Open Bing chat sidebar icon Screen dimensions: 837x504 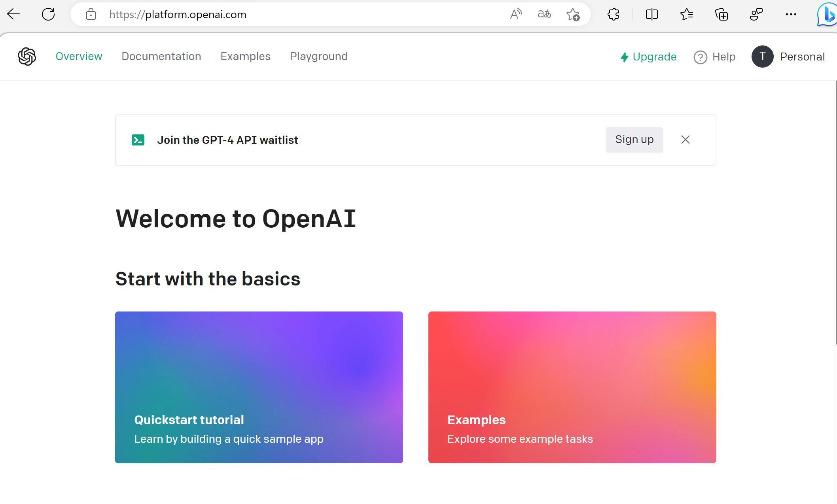tap(827, 14)
